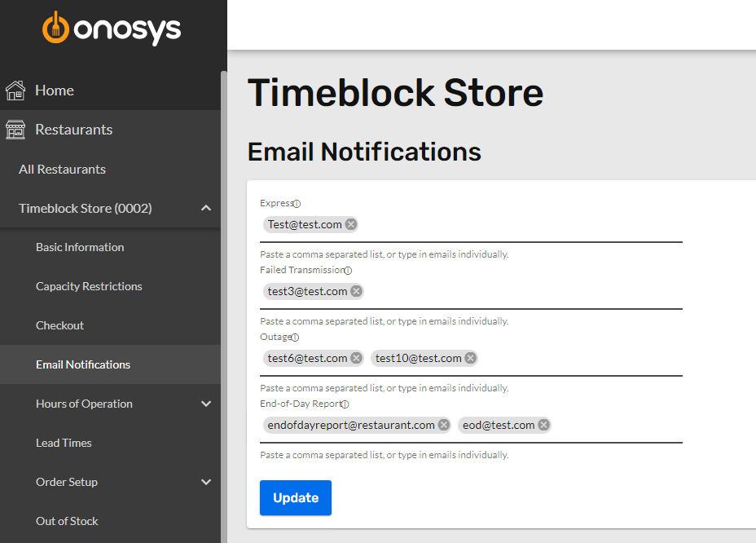Click the Restaurants storefront icon
This screenshot has height=543, width=756.
coord(15,130)
